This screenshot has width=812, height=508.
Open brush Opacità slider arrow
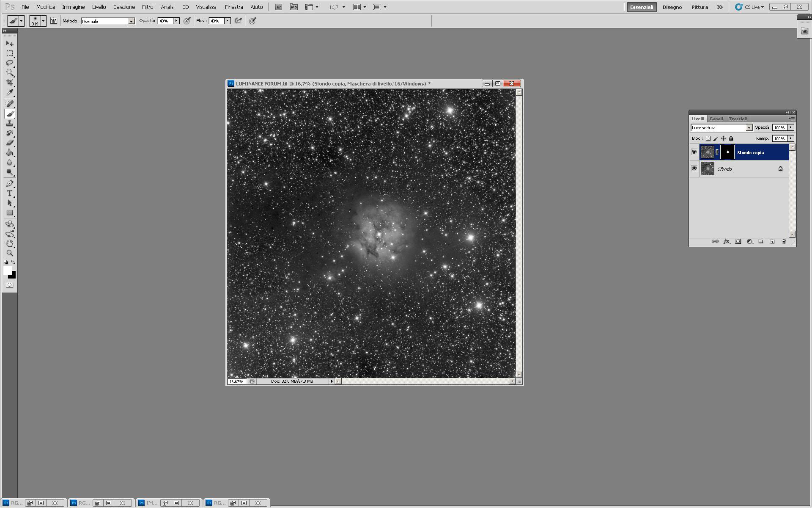click(176, 21)
